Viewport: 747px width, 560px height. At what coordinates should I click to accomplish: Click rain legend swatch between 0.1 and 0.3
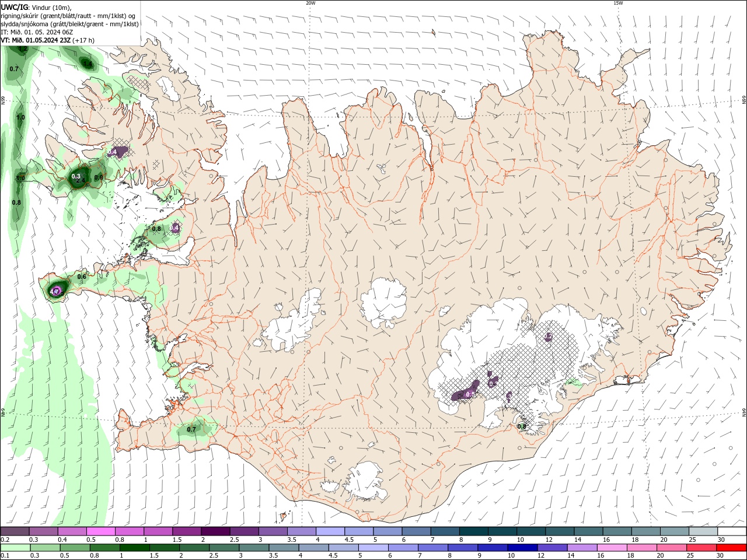point(16,548)
